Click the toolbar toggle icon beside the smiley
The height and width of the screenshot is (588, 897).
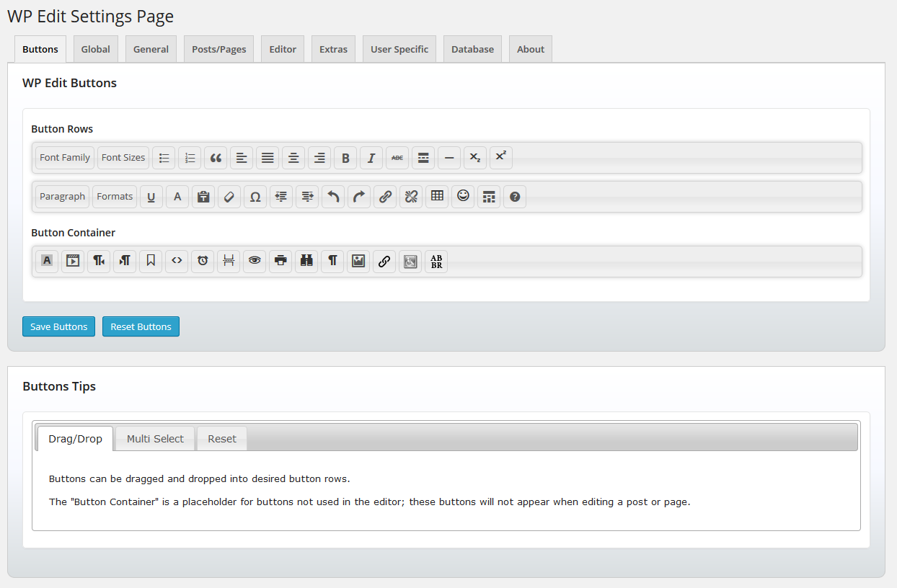pyautogui.click(x=489, y=197)
